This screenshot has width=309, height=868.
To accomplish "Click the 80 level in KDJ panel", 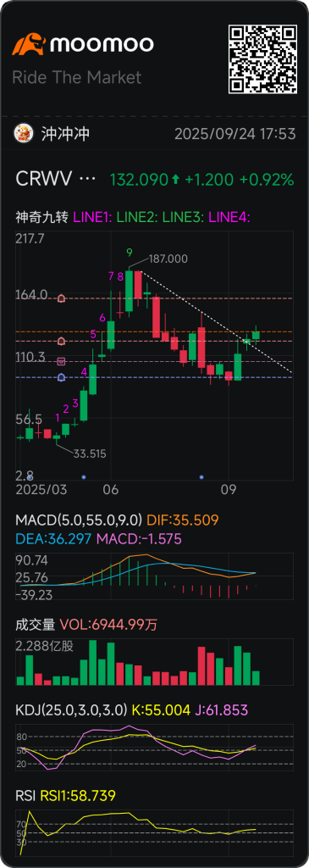I will tap(21, 737).
